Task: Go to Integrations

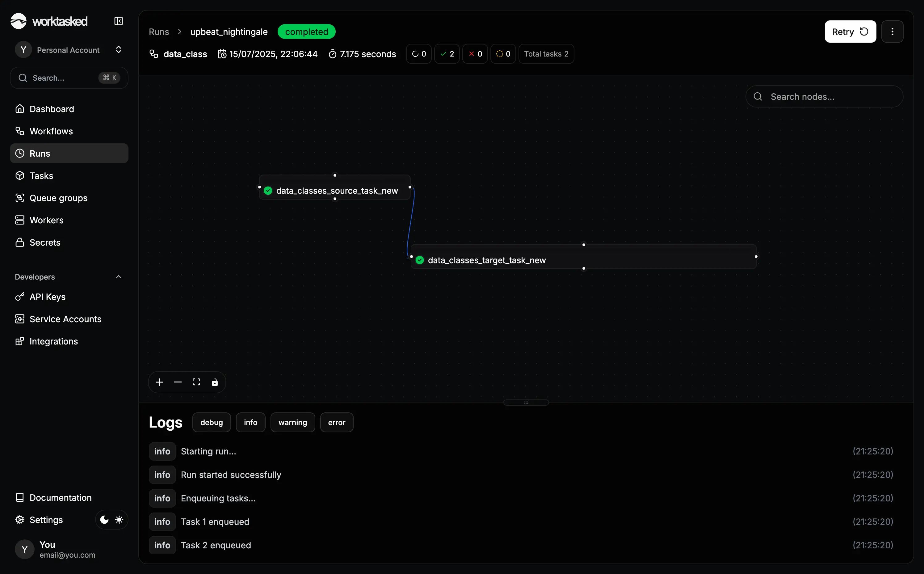Action: [x=69, y=341]
